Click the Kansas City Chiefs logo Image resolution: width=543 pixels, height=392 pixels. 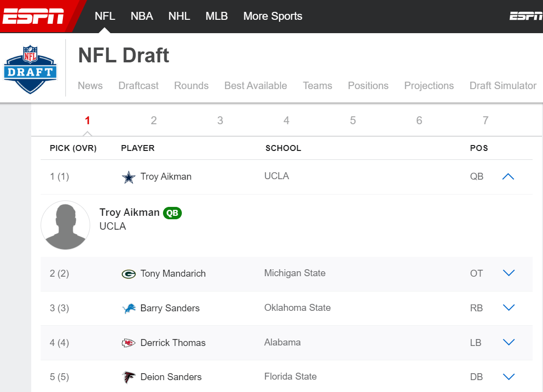(128, 343)
